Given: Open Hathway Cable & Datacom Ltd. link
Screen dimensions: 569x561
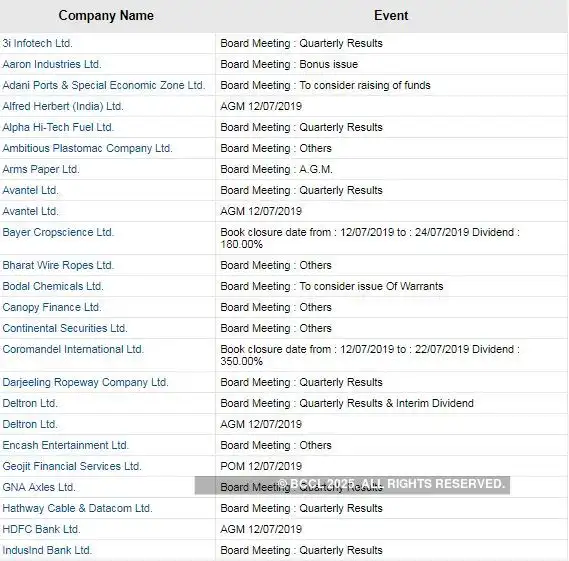Looking at the screenshot, I should [77, 508].
